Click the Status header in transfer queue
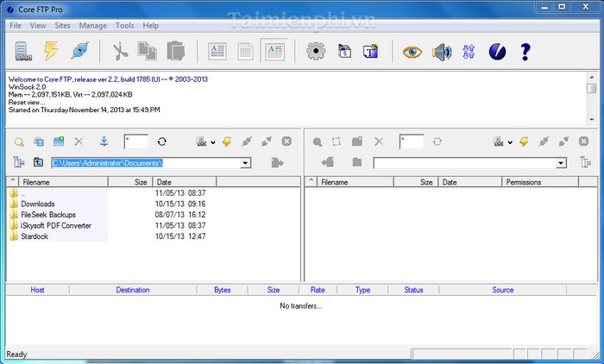 tap(413, 290)
